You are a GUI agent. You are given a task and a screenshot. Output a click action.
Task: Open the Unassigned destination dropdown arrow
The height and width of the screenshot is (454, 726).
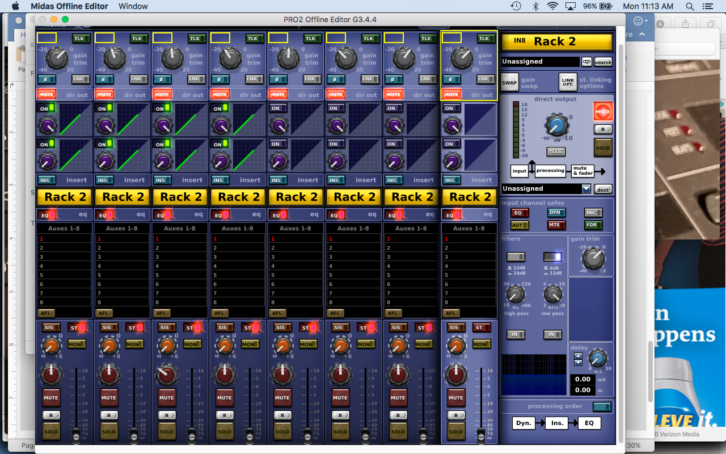pyautogui.click(x=586, y=189)
